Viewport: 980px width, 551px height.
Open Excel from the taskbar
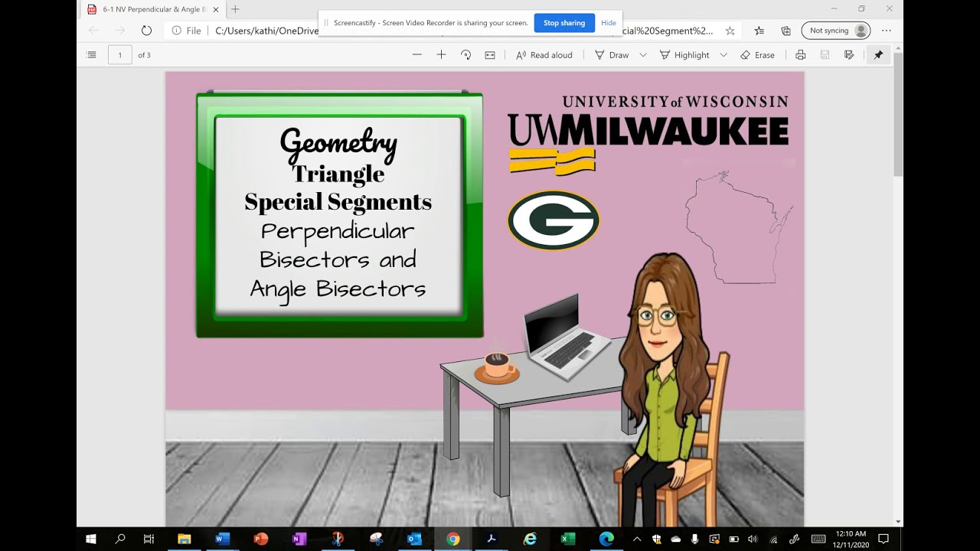pos(568,539)
